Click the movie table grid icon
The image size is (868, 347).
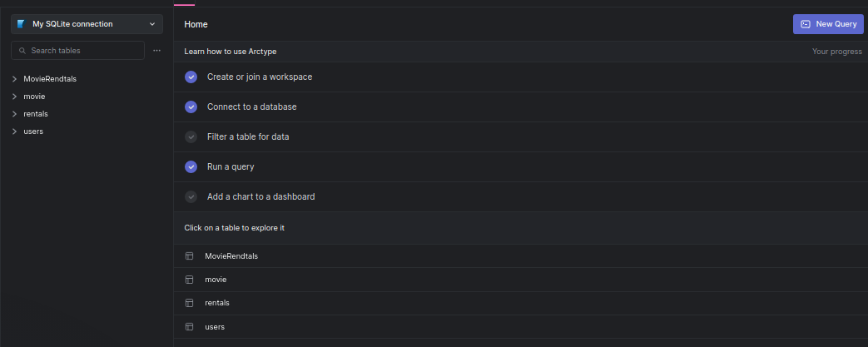pos(189,280)
